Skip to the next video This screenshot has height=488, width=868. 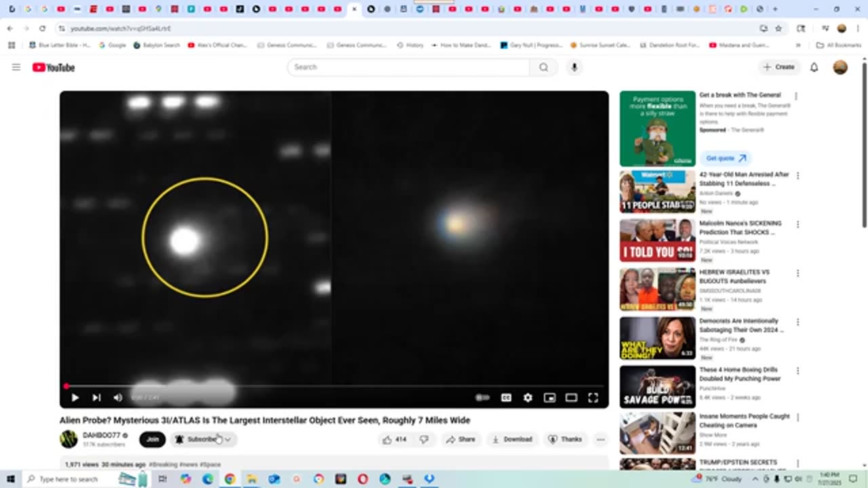[96, 398]
